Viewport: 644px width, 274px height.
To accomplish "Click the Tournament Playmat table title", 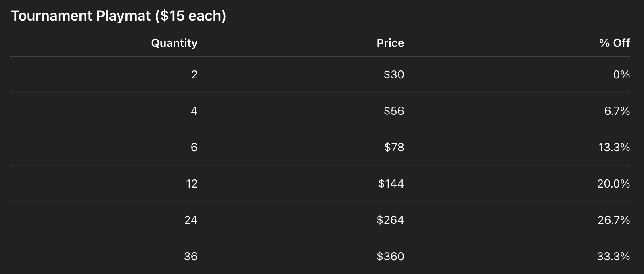I will point(118,16).
